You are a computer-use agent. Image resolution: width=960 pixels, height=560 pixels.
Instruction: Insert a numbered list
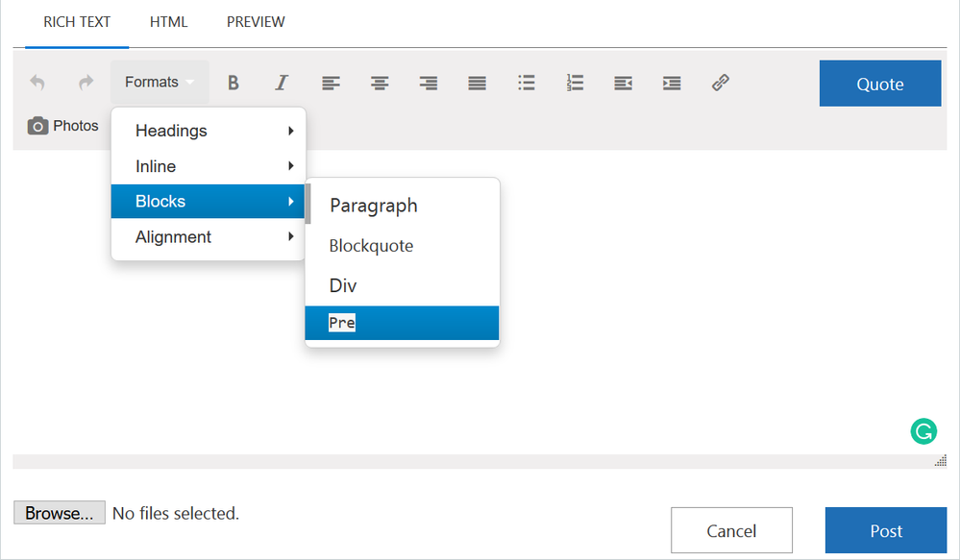coord(575,83)
